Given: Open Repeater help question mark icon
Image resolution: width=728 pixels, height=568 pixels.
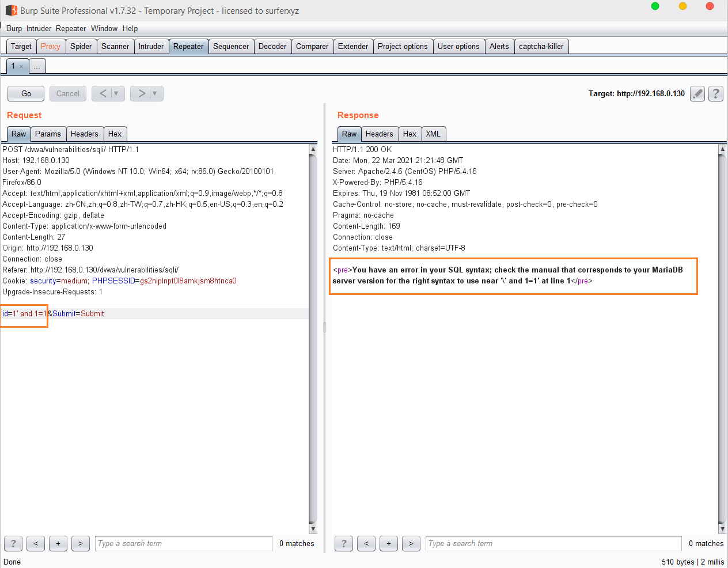Looking at the screenshot, I should (x=716, y=93).
